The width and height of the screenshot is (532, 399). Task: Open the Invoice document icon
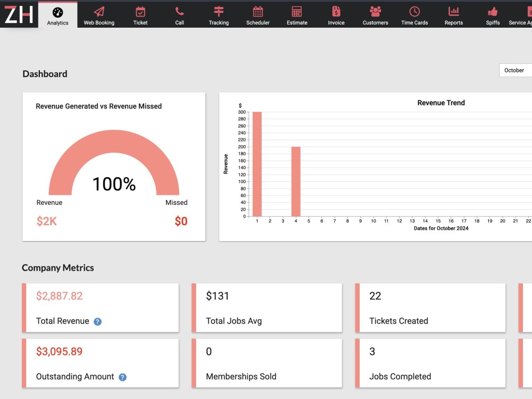tap(336, 12)
